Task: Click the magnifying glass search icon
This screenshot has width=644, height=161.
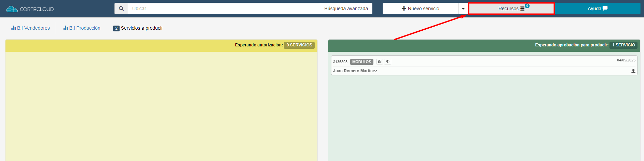Action: coord(121,9)
